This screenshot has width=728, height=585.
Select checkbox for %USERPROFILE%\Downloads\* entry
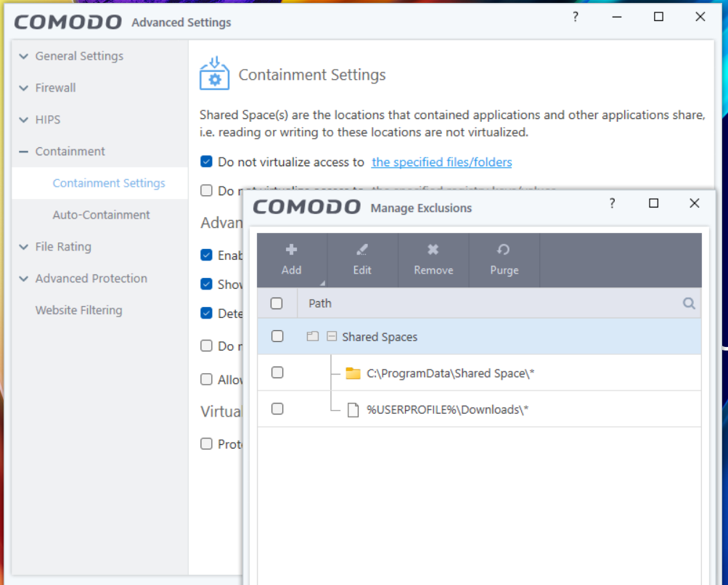(277, 409)
